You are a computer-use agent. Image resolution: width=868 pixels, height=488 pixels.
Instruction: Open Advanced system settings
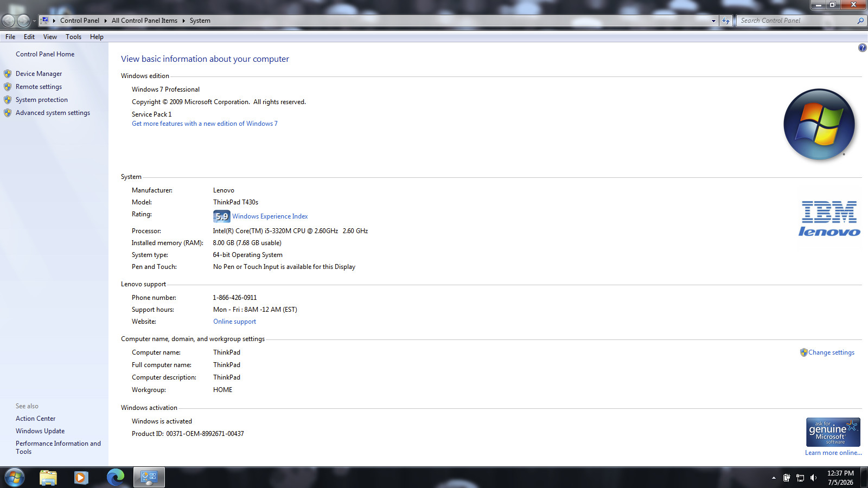pyautogui.click(x=53, y=113)
